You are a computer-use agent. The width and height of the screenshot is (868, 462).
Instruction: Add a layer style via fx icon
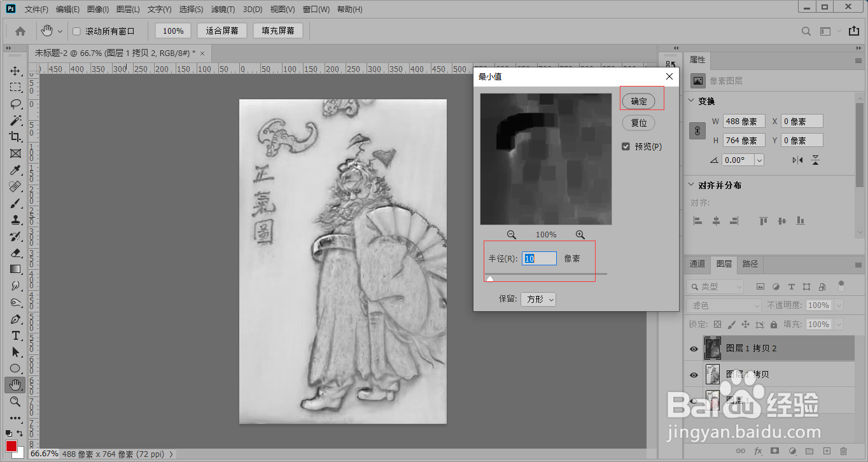tap(758, 451)
